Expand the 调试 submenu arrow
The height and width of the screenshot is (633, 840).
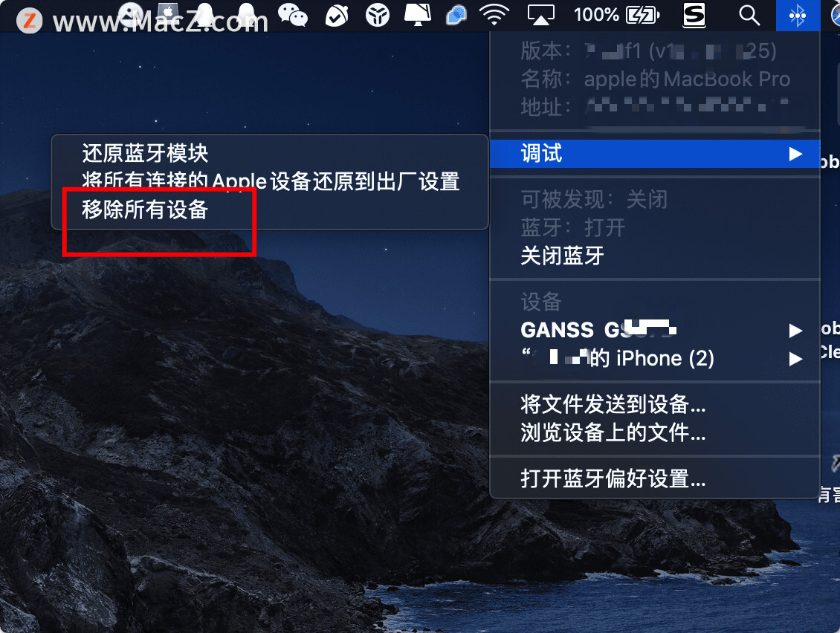[x=795, y=155]
